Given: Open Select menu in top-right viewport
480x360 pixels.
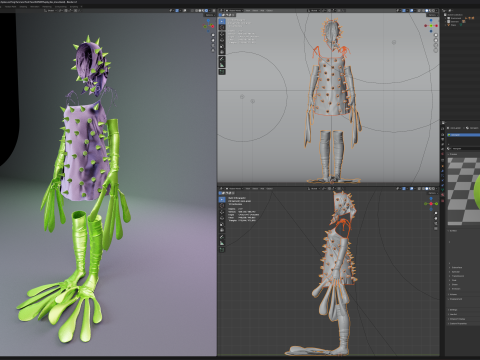Looking at the screenshot, I should coord(255,10).
